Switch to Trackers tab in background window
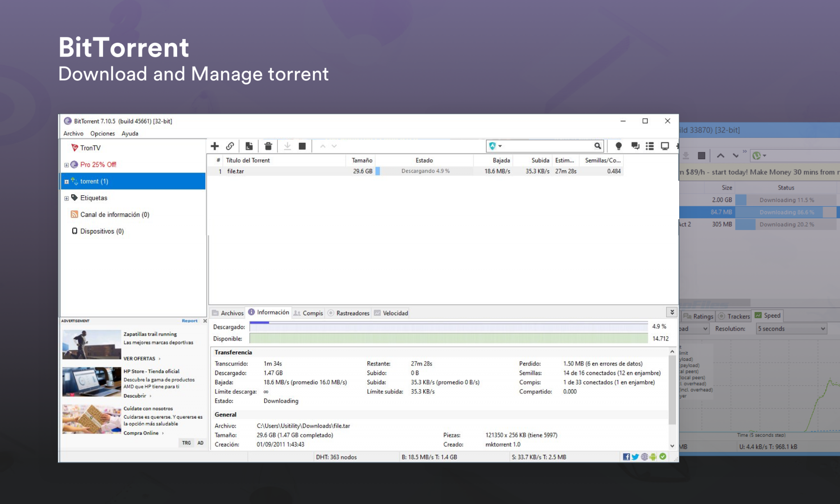Screen dimensions: 840x504 [734, 316]
